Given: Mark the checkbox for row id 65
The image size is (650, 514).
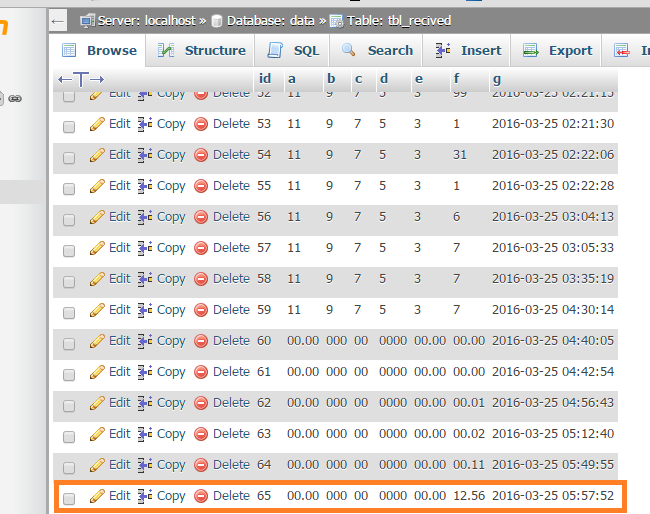Looking at the screenshot, I should (69, 499).
